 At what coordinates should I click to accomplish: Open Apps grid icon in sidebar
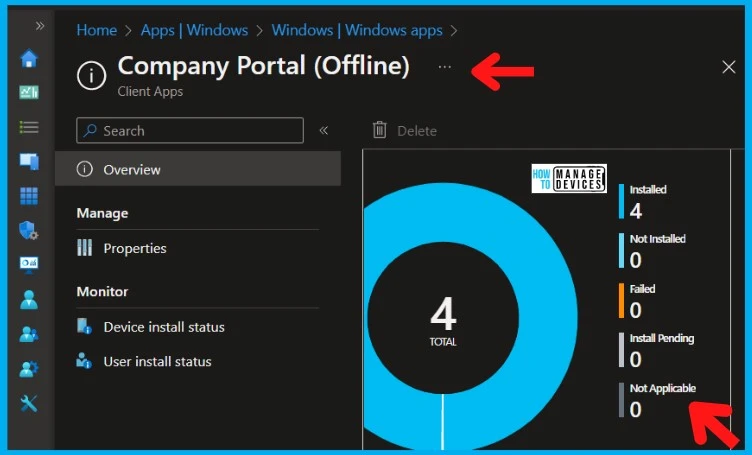pos(29,196)
